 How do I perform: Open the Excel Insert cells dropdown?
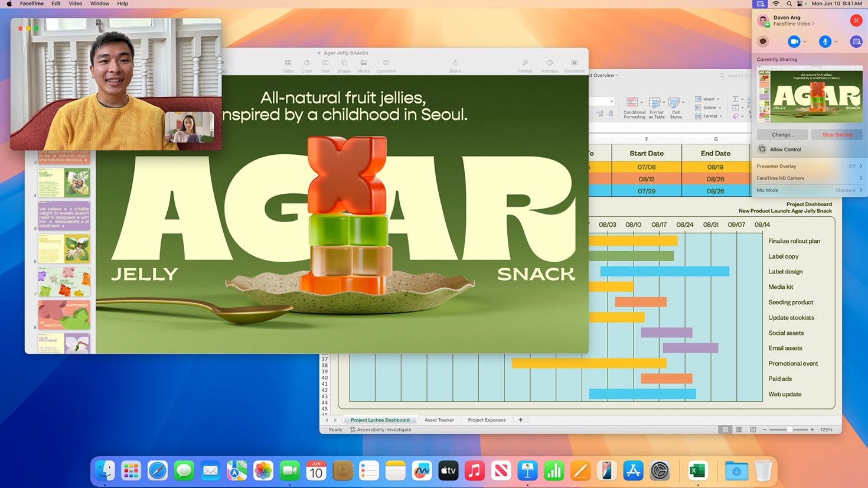click(x=708, y=99)
